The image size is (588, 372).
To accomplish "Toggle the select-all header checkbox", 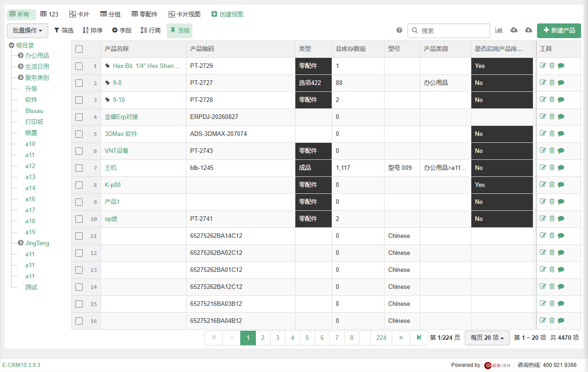I will point(79,49).
